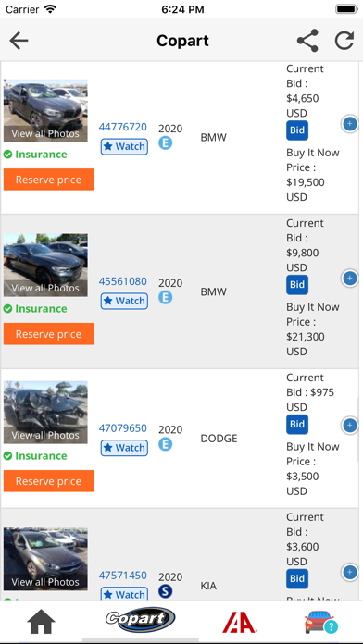This screenshot has width=363, height=644.
Task: Tap the back arrow icon
Action: pos(19,41)
